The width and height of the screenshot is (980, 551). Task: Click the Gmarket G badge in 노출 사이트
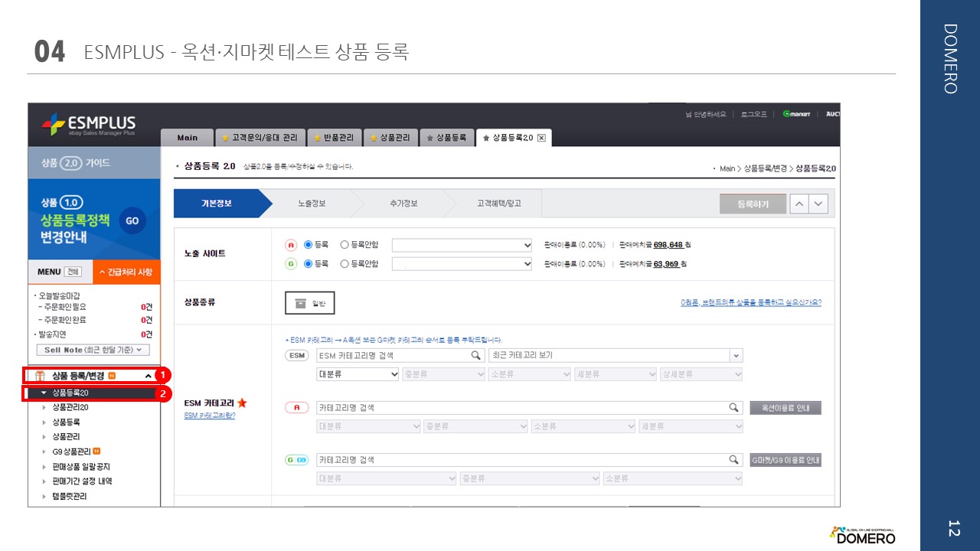291,264
